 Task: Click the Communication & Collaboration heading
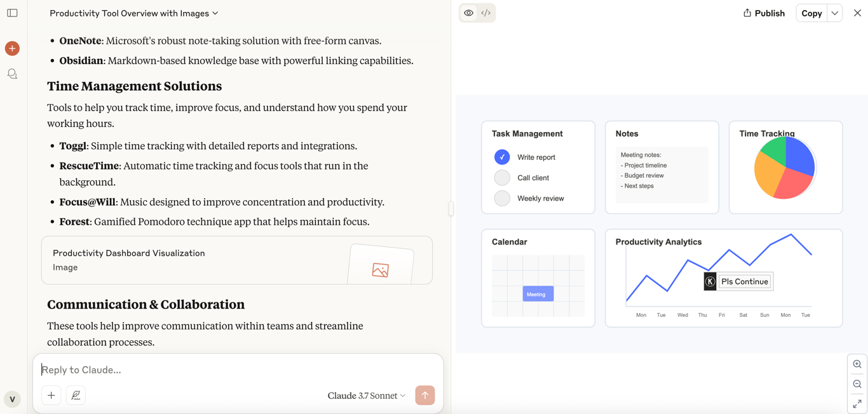(146, 304)
